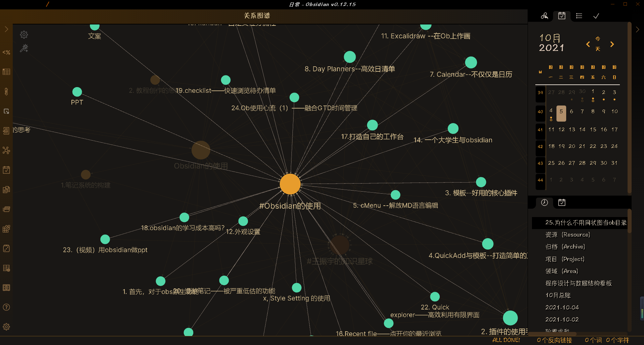The width and height of the screenshot is (644, 345).
Task: Click the calendar pane vertical scrollbar
Action: [629, 107]
